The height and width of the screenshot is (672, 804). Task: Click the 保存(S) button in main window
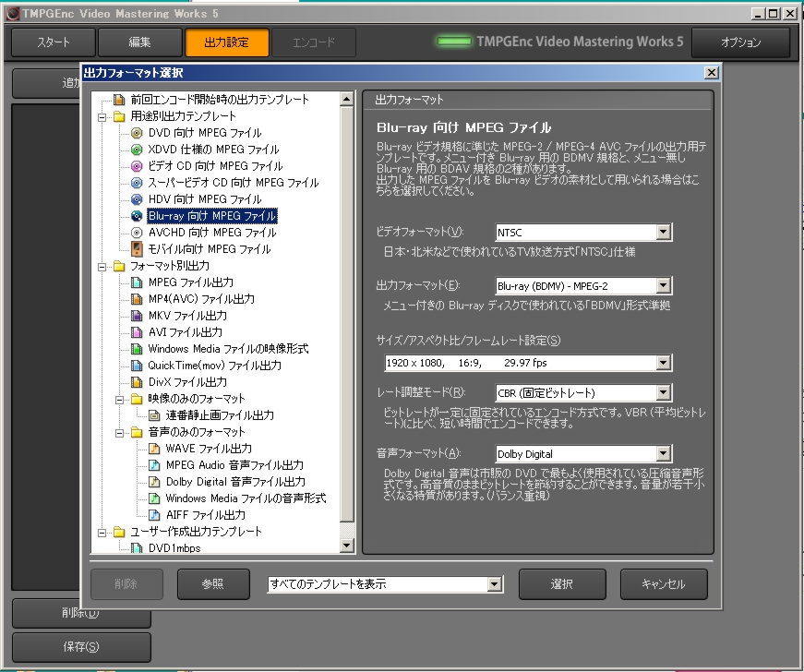[x=81, y=647]
